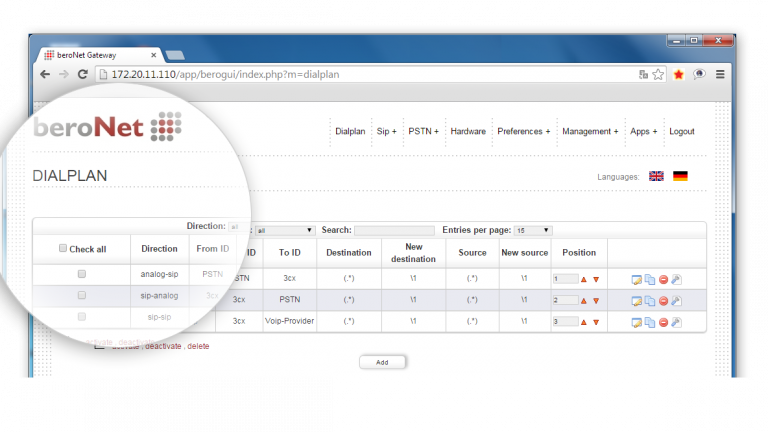Copy the dialplan entry in position 1
This screenshot has width=768, height=432.
650,280
